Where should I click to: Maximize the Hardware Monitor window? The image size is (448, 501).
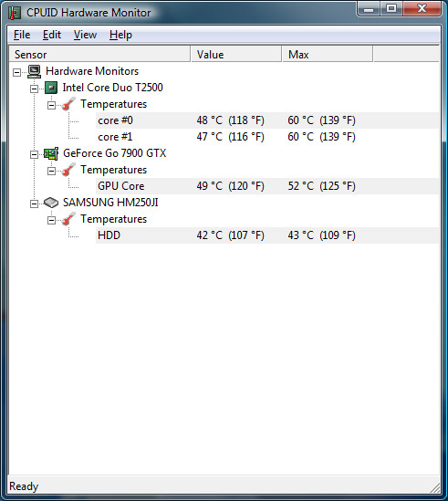(391, 8)
